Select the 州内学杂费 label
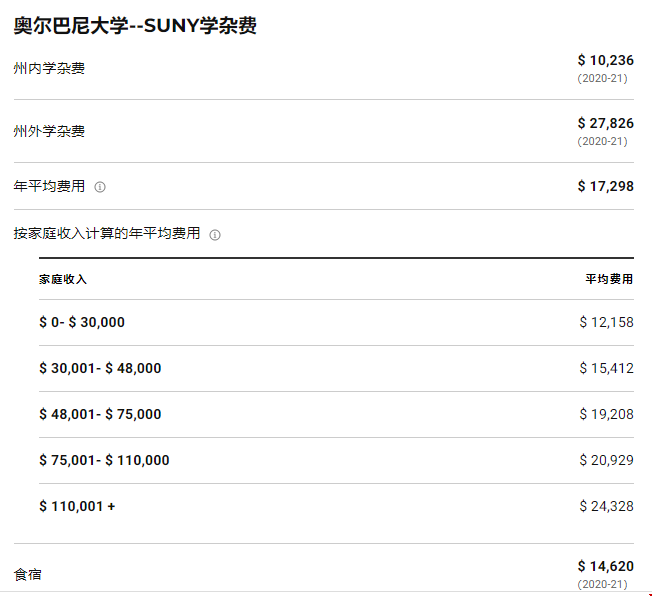This screenshot has height=596, width=652. coord(49,68)
